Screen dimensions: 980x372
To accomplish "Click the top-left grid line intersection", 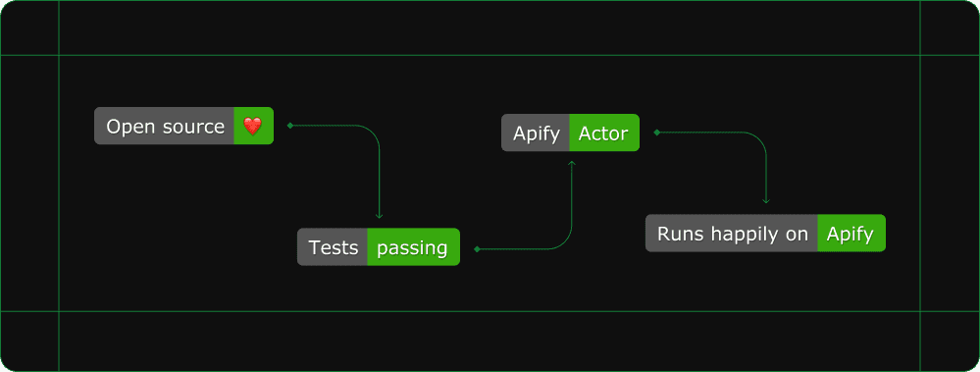I will pos(59,55).
